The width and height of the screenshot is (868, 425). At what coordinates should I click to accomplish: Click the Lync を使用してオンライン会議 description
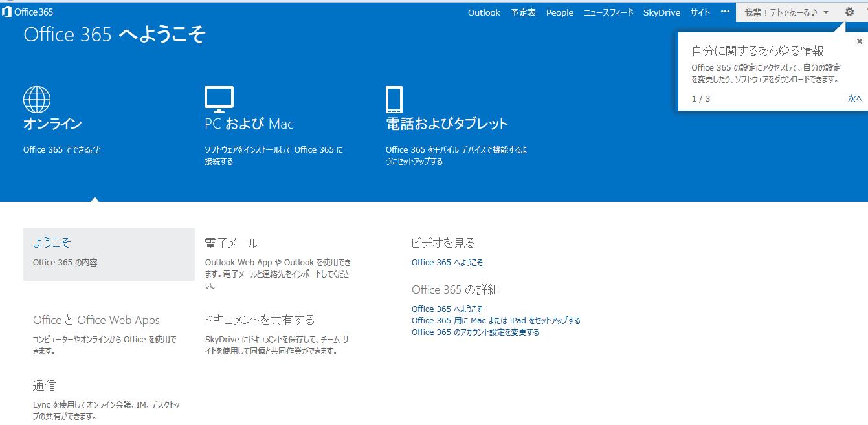[x=106, y=411]
